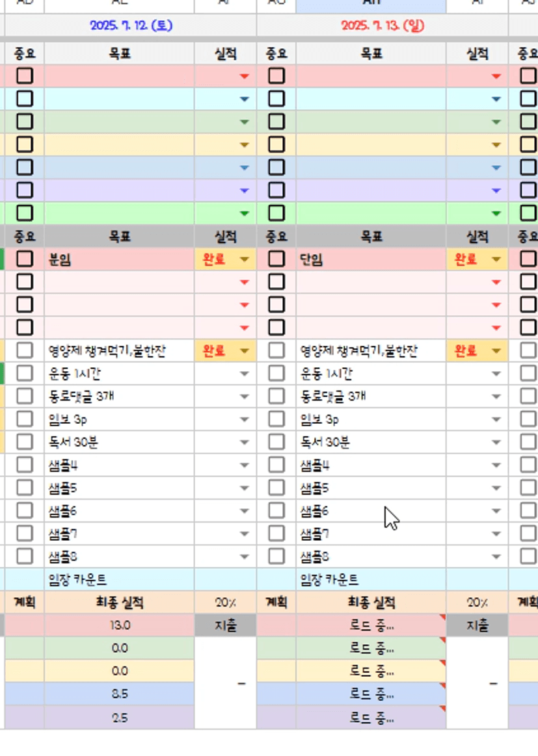Open 완료 dropdown for 영양제 row, 7. 13.
This screenshot has height=756, width=538.
point(496,351)
